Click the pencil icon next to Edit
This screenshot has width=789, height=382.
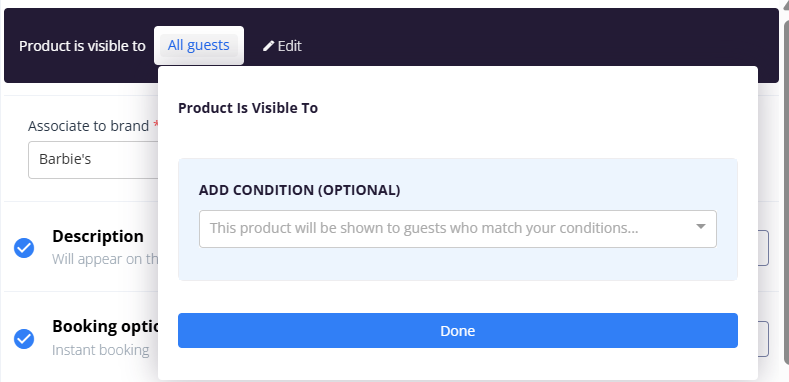[x=268, y=46]
